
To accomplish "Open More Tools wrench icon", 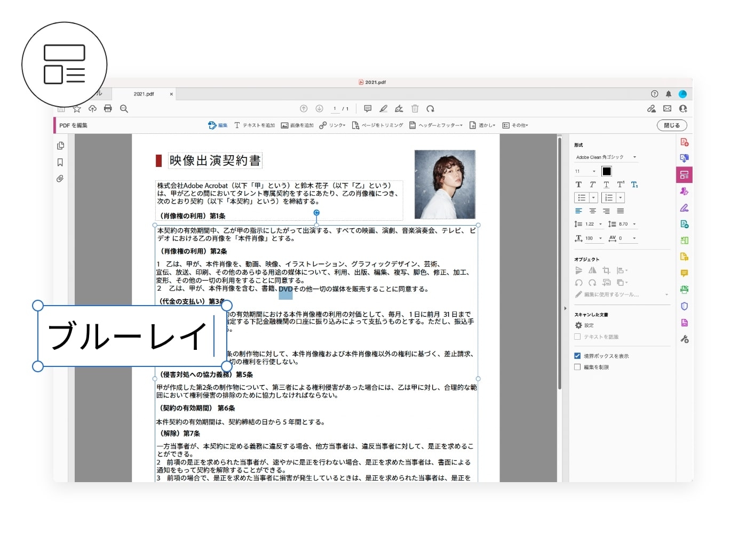I will [685, 339].
